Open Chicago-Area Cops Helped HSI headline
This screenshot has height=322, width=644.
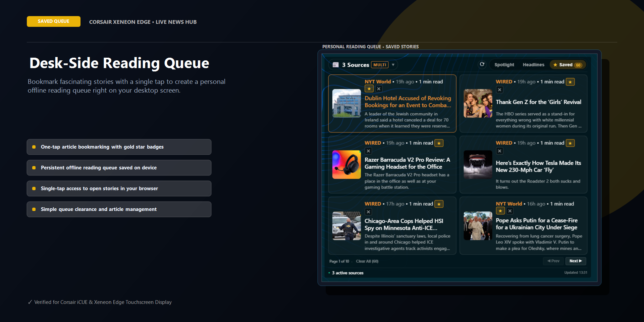coord(404,224)
